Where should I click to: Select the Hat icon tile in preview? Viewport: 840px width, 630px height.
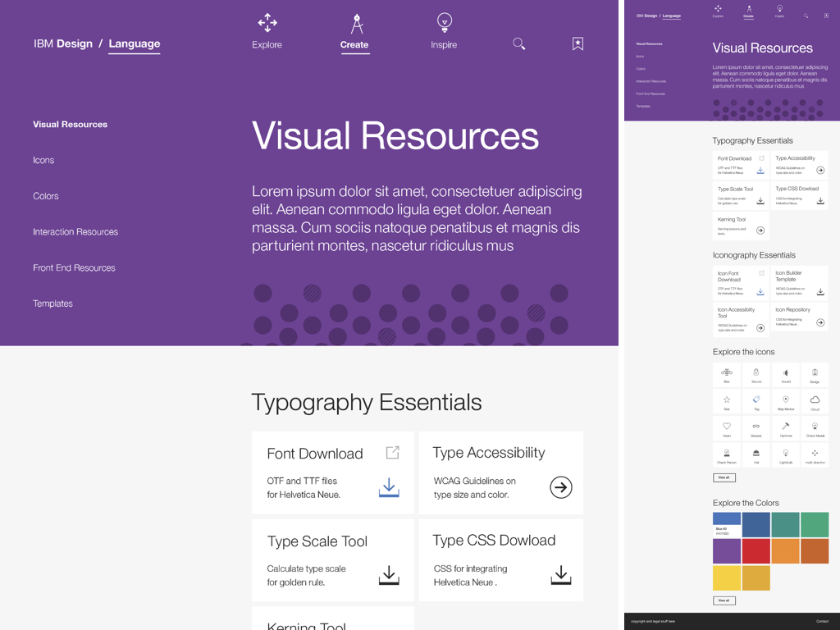pyautogui.click(x=756, y=454)
